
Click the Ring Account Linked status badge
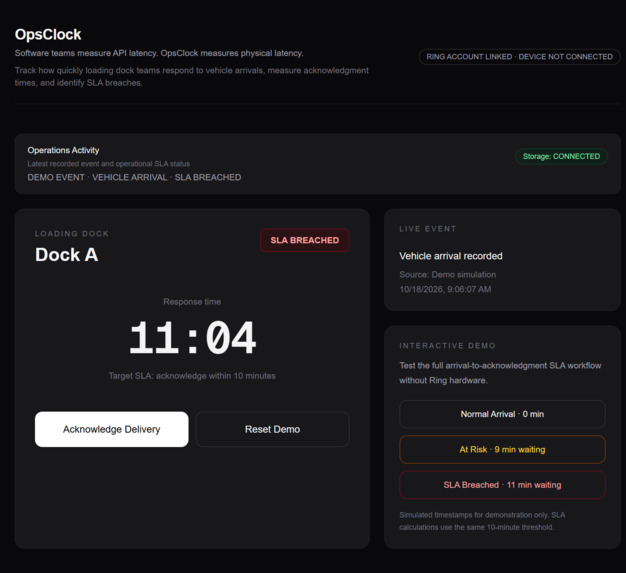click(x=519, y=57)
